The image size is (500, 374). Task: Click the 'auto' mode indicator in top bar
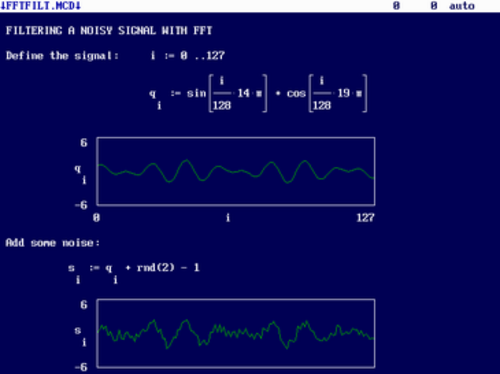(462, 6)
